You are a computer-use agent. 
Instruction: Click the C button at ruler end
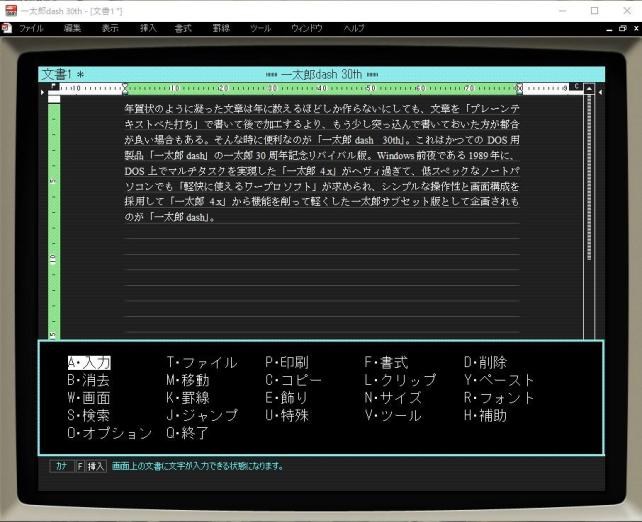(x=576, y=86)
